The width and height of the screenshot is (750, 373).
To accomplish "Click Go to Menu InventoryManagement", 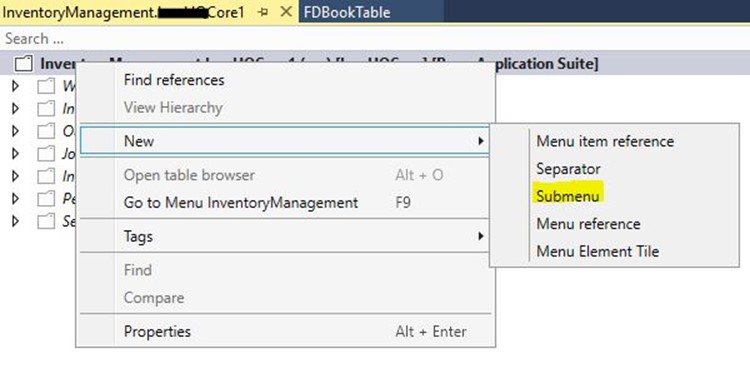I will tap(241, 203).
